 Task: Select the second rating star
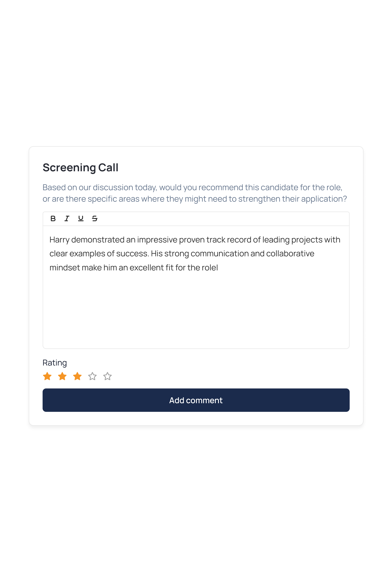tap(62, 376)
